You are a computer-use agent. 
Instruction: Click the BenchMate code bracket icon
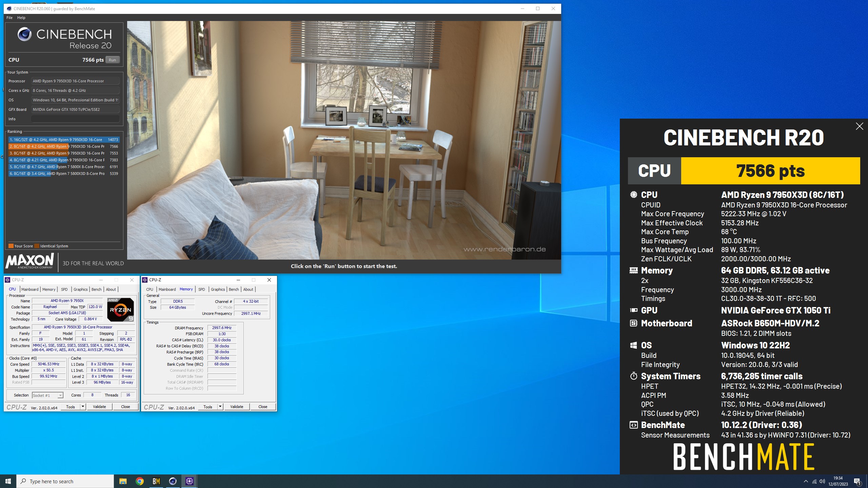[x=633, y=425]
